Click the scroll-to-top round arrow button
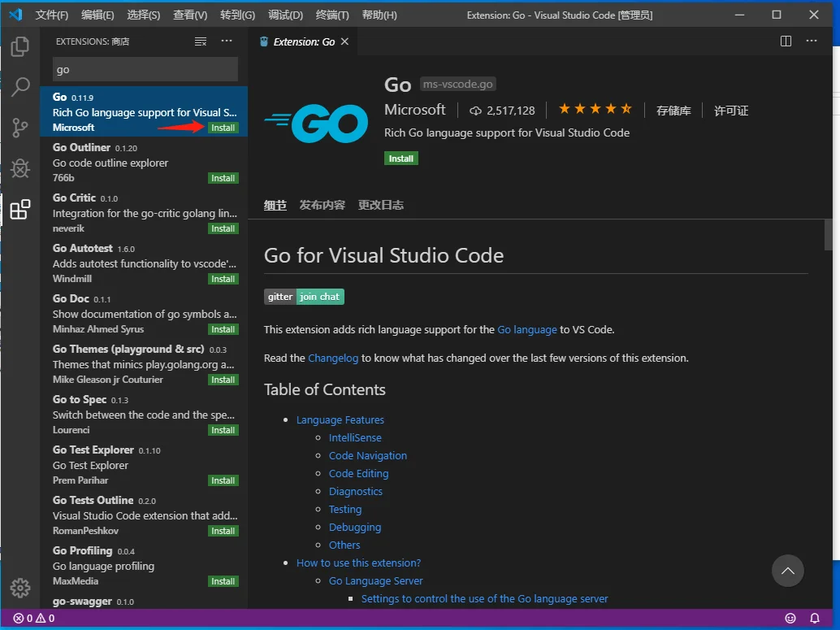The image size is (840, 630). [x=787, y=571]
